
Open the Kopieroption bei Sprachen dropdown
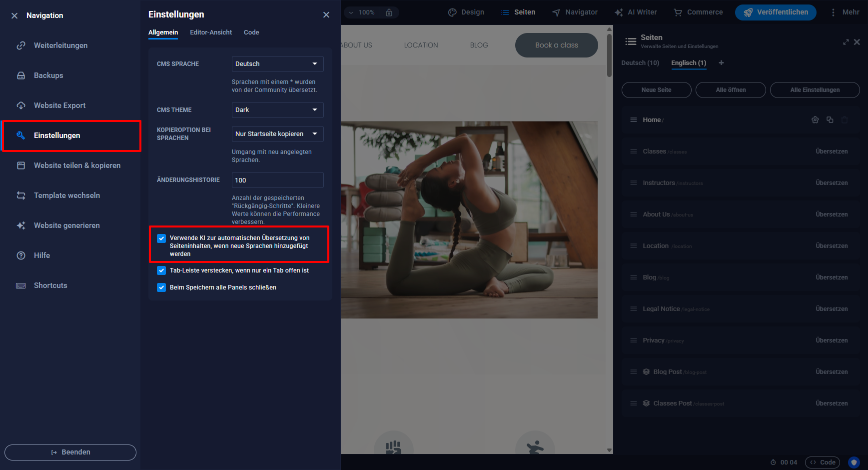pos(277,134)
